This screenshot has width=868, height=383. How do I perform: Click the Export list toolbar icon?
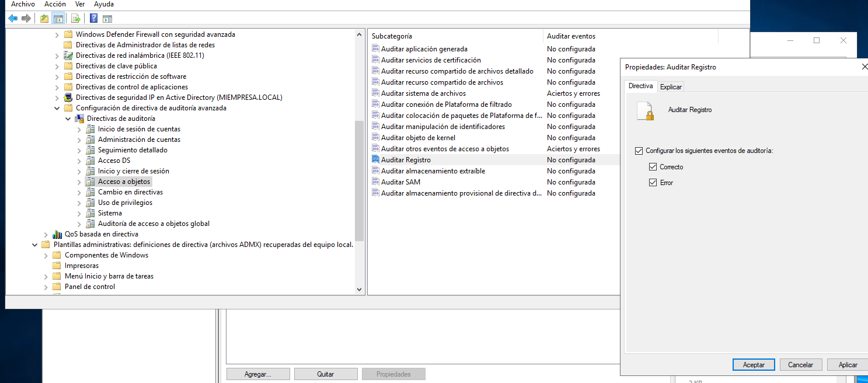(x=75, y=18)
